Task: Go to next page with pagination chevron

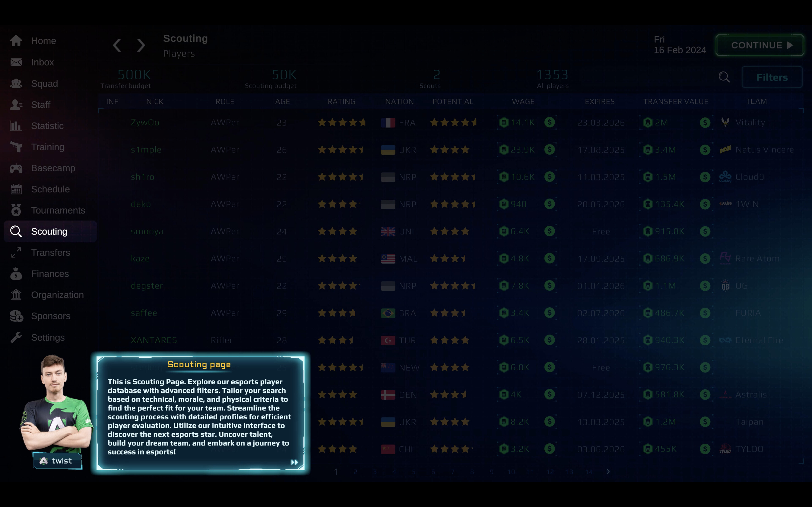Action: pyautogui.click(x=608, y=471)
